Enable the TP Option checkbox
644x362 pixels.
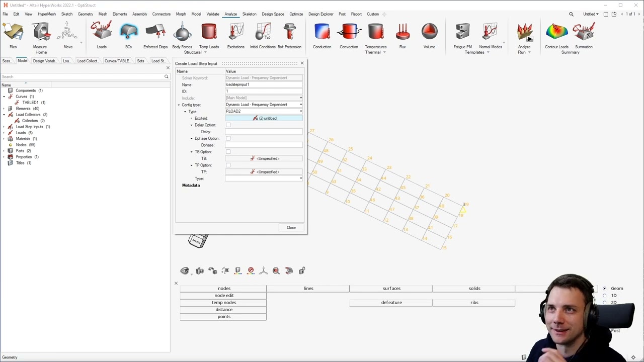(228, 165)
